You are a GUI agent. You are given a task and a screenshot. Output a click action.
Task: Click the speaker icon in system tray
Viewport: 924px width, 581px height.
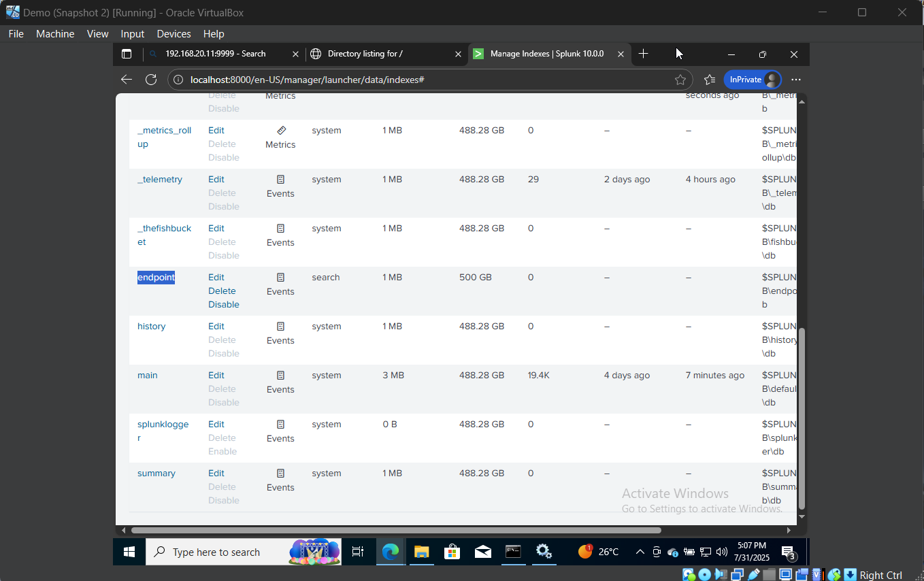pos(721,552)
